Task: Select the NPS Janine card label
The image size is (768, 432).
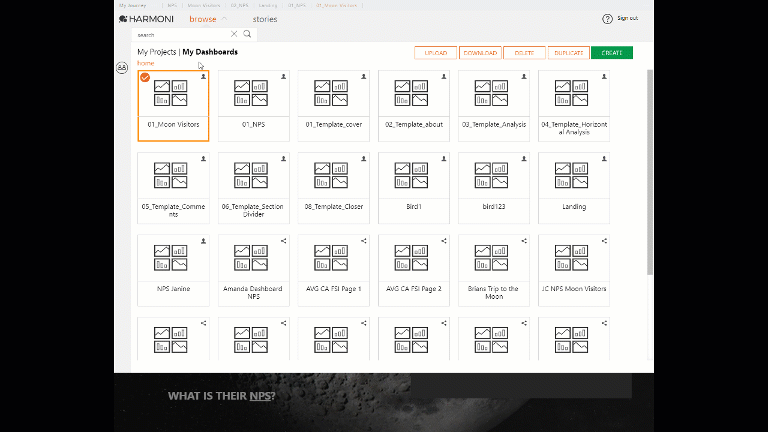Action: point(173,289)
